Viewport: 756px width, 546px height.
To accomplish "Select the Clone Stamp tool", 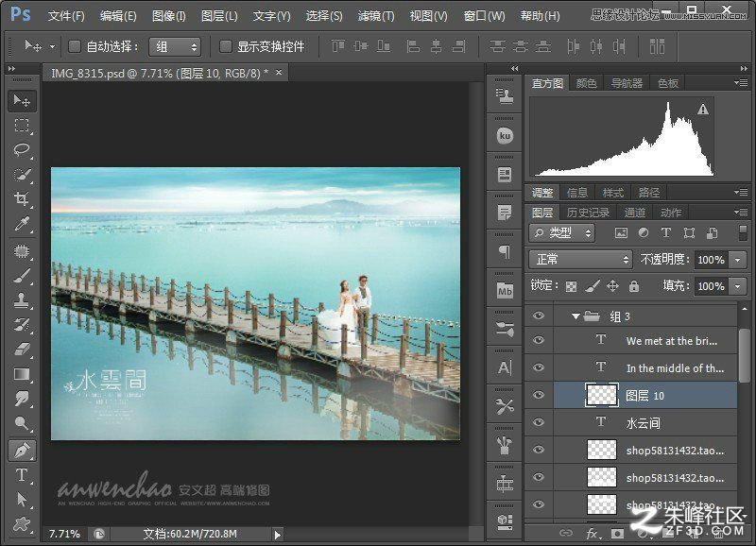I will pyautogui.click(x=22, y=300).
